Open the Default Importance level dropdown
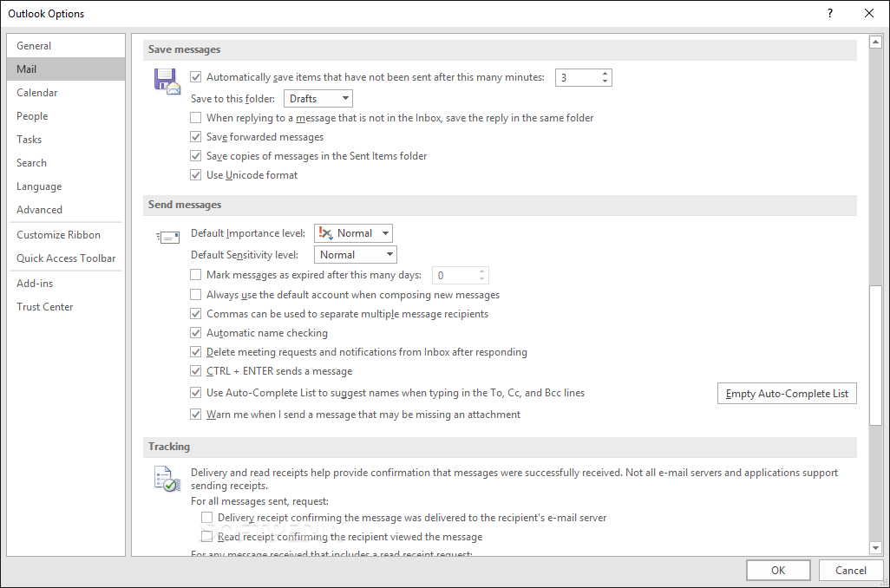This screenshot has width=890, height=588. pyautogui.click(x=353, y=233)
